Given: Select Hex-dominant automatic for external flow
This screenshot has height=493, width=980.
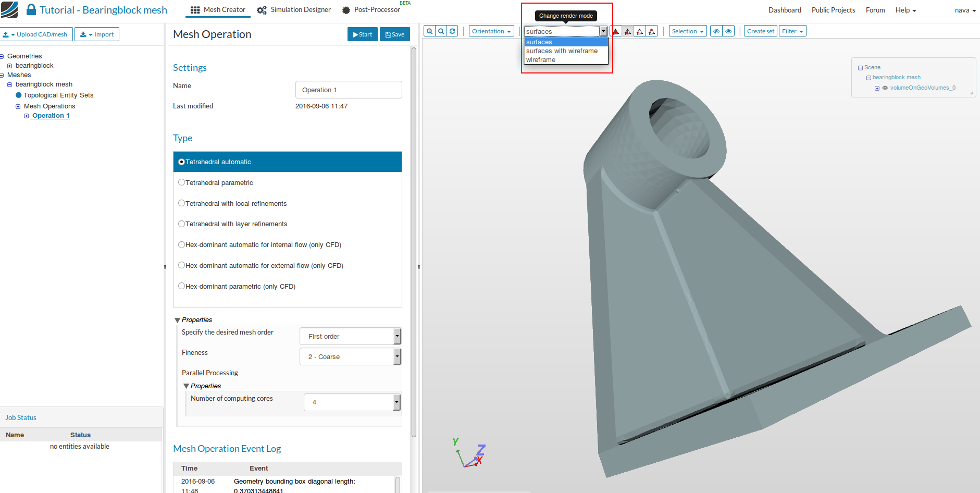Looking at the screenshot, I should (x=181, y=265).
